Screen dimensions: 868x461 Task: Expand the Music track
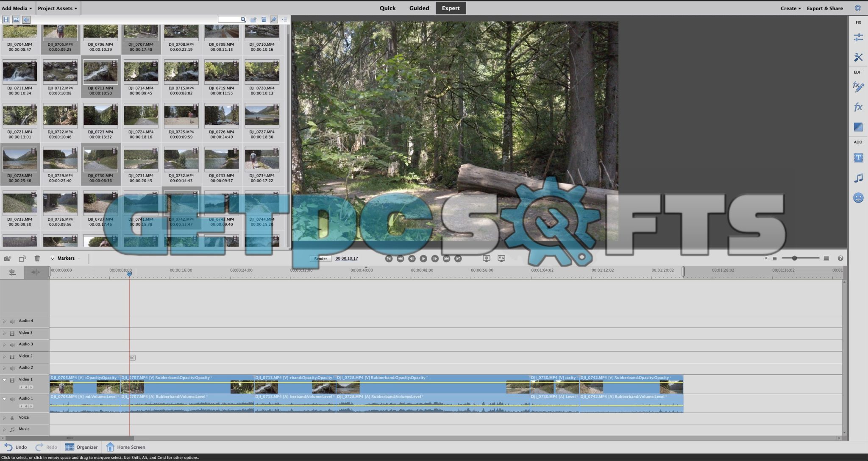point(4,429)
